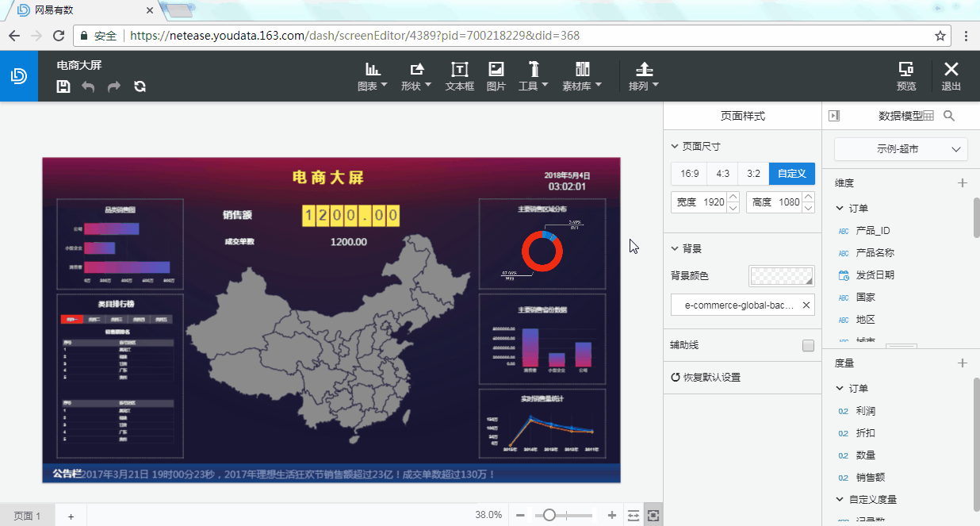Open the 形状 shape menu

416,76
